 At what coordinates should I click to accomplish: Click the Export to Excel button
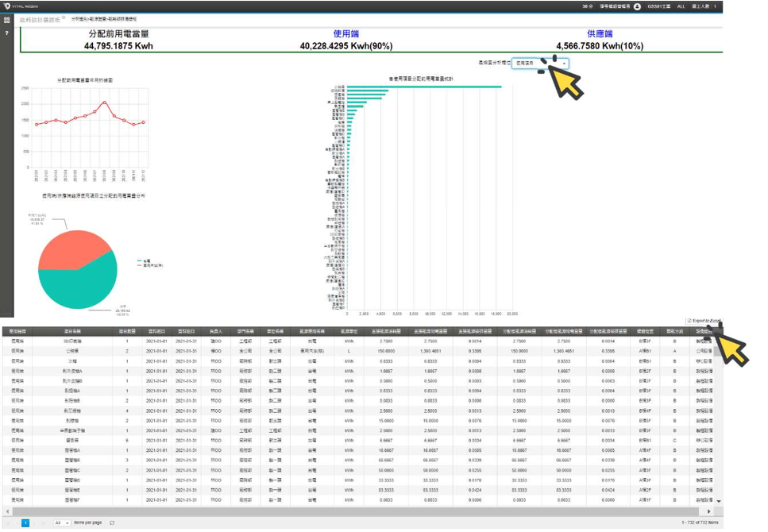[704, 320]
